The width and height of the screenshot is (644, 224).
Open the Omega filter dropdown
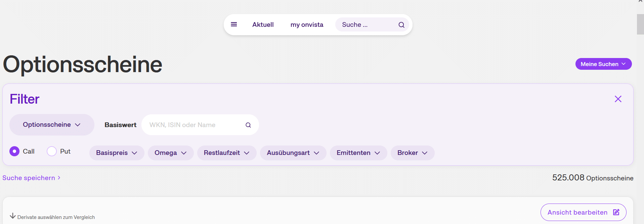click(x=170, y=153)
